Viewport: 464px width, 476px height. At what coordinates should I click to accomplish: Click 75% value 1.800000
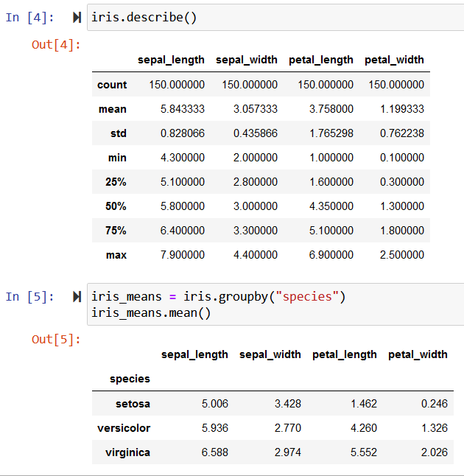coord(402,231)
